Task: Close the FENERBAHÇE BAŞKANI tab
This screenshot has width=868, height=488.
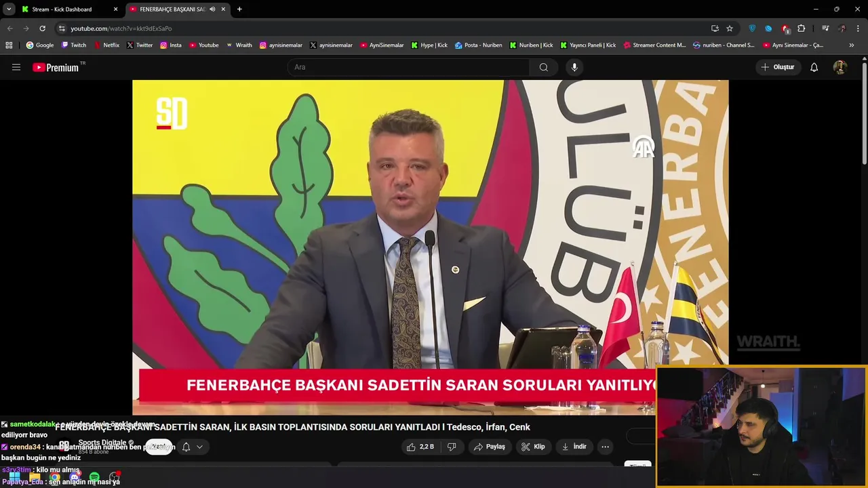Action: click(223, 9)
